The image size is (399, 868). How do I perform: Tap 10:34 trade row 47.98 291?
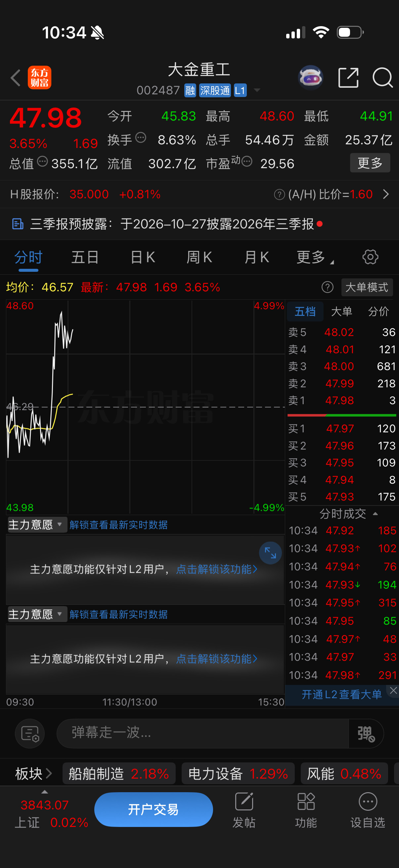343,675
